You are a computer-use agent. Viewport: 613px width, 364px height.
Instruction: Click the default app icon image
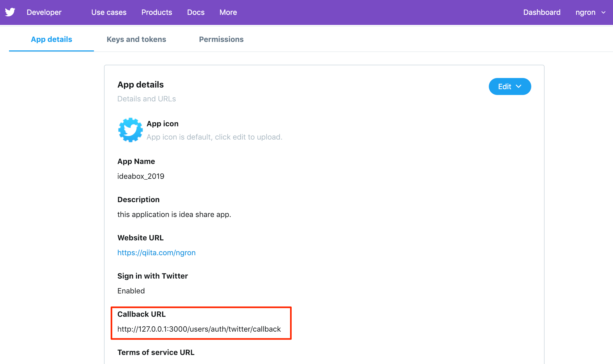130,130
